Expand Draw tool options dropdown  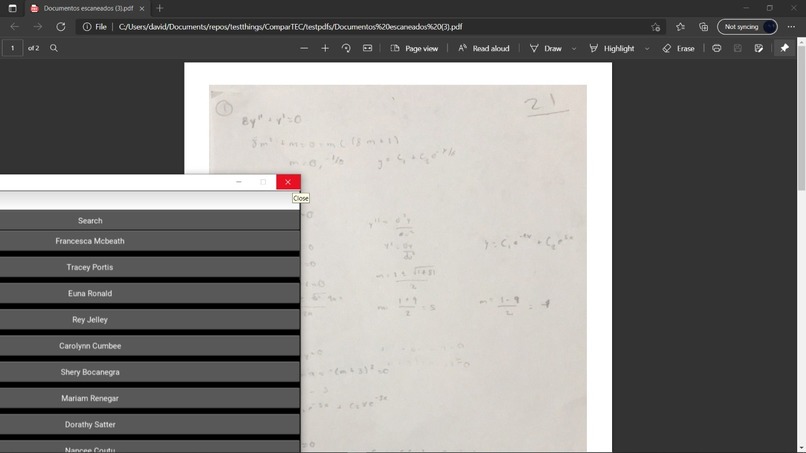point(574,48)
